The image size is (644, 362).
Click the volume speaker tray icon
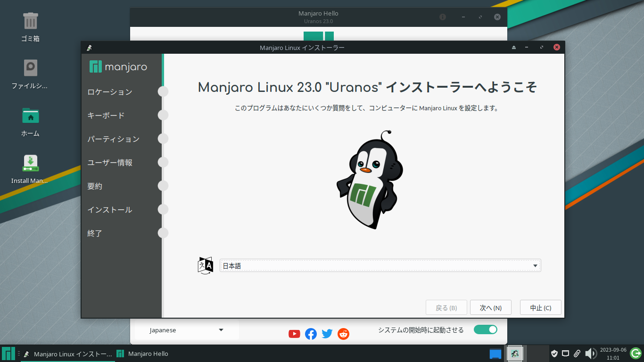[x=590, y=354]
